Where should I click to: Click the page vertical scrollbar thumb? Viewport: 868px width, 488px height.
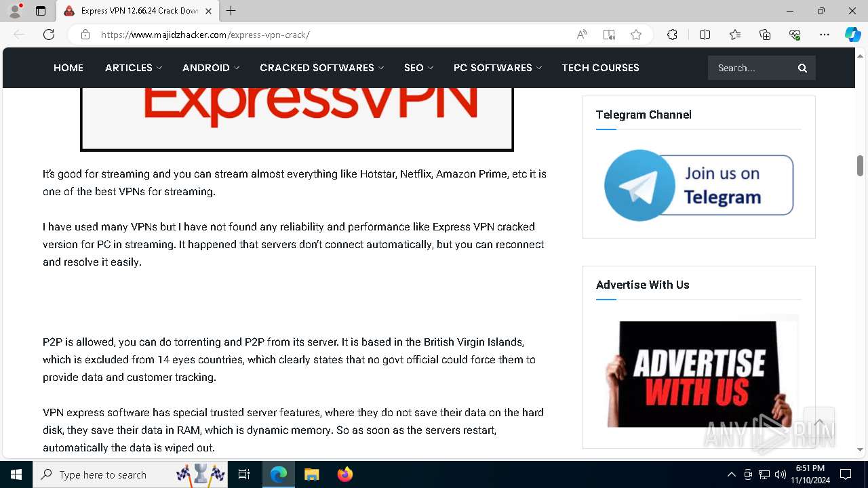(x=860, y=165)
